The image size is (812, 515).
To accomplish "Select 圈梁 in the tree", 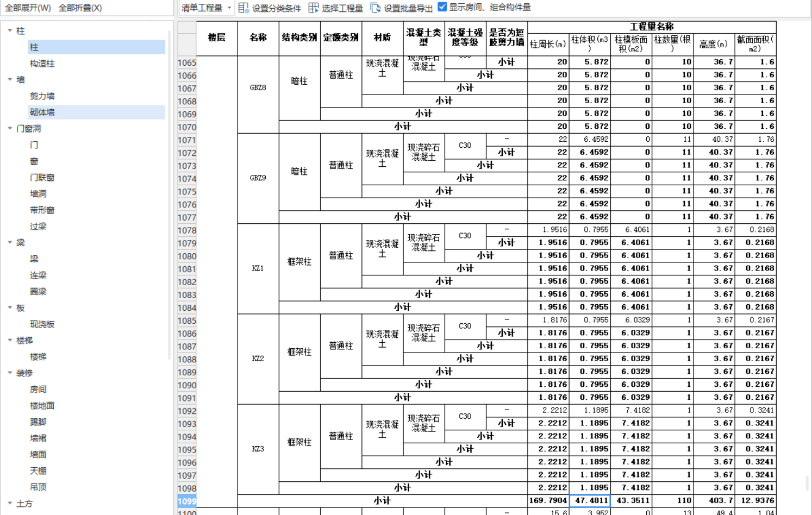I will 38,292.
